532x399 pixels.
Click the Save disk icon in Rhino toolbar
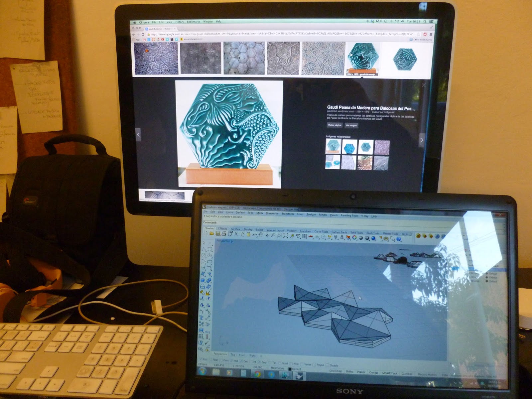218,234
